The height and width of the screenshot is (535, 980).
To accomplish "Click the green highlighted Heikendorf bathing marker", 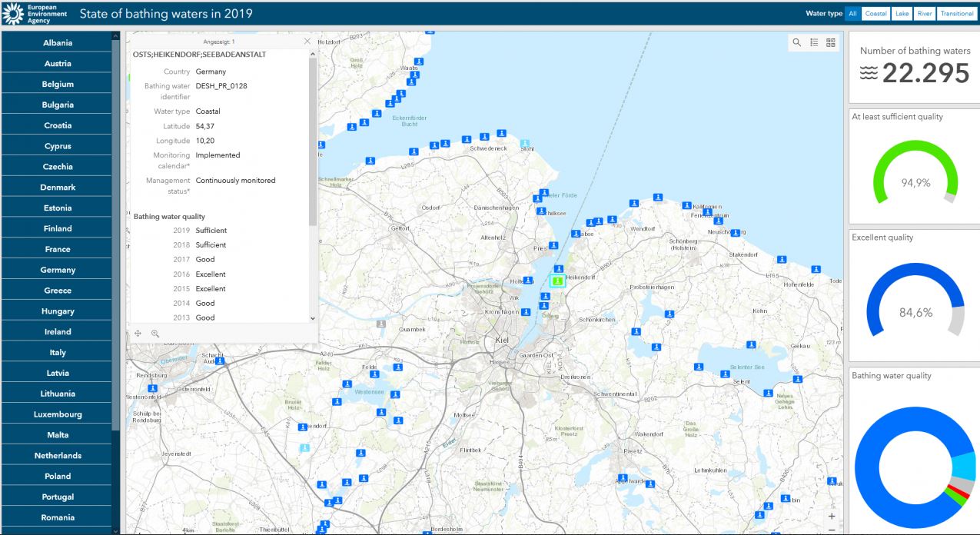I will 557,281.
